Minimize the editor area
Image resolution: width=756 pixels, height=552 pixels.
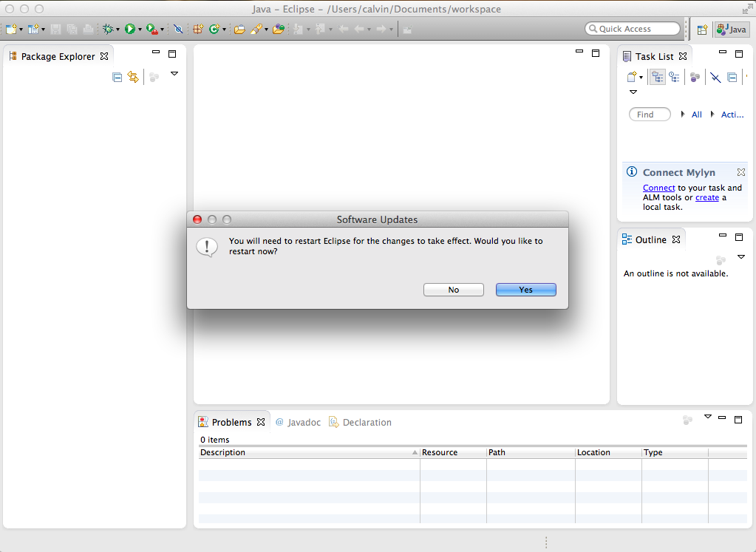579,51
